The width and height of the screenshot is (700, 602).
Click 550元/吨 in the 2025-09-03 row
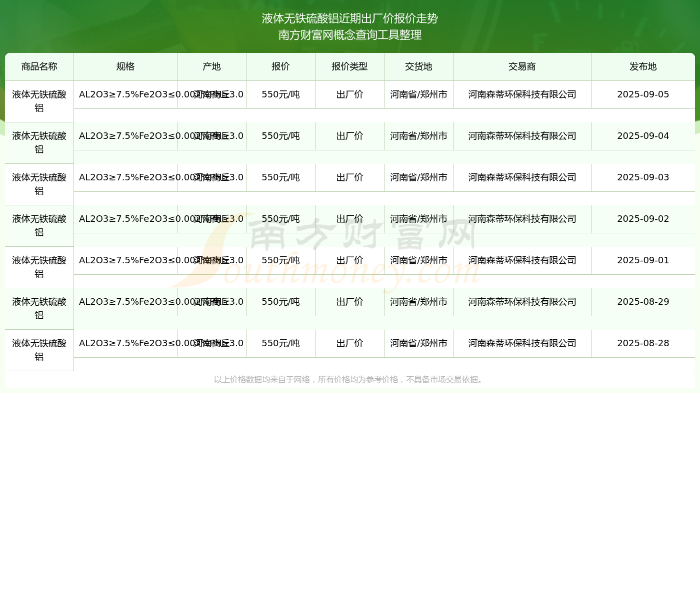[280, 177]
